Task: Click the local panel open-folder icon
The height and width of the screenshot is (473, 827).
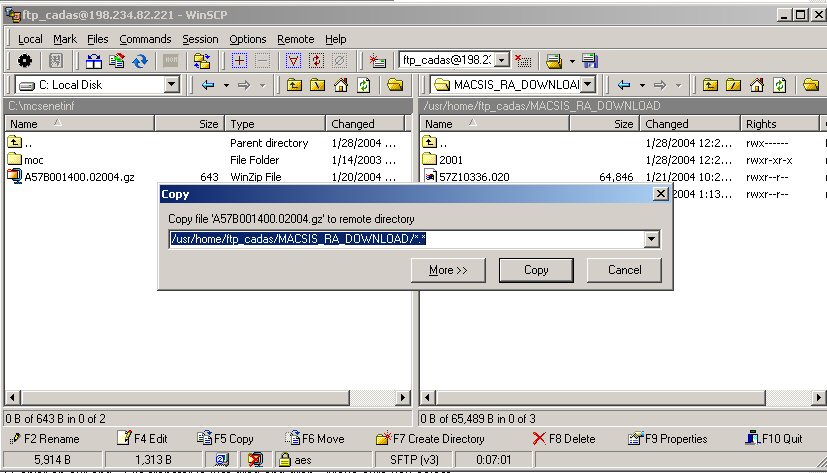Action: pos(395,84)
